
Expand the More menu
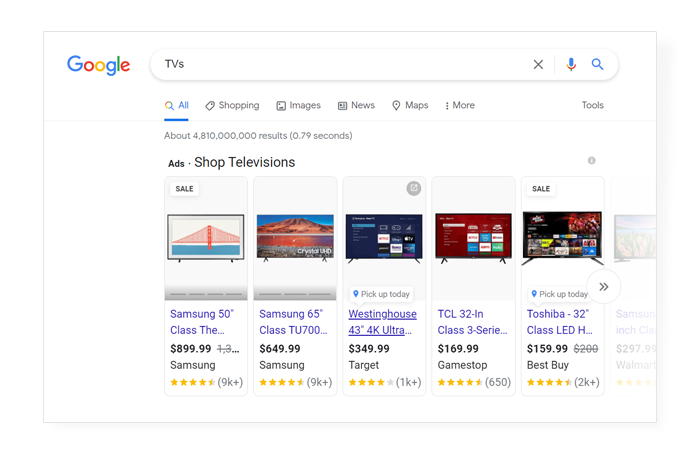click(460, 105)
